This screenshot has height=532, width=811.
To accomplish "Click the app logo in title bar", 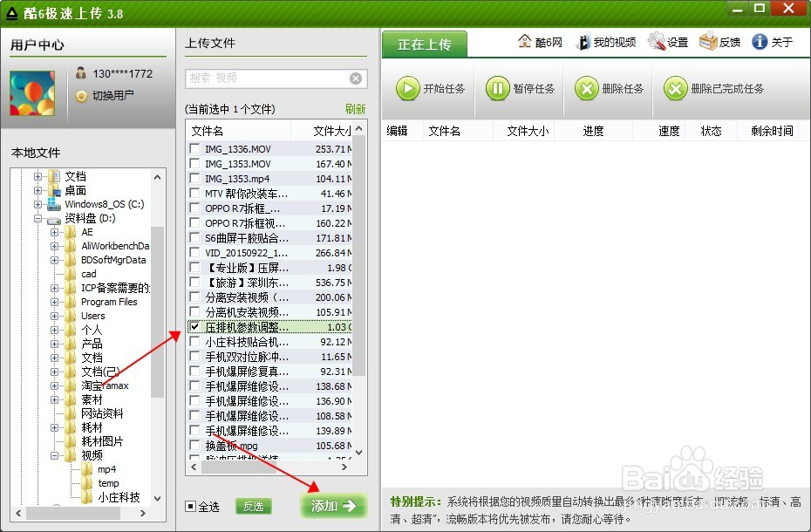I will click(x=12, y=13).
